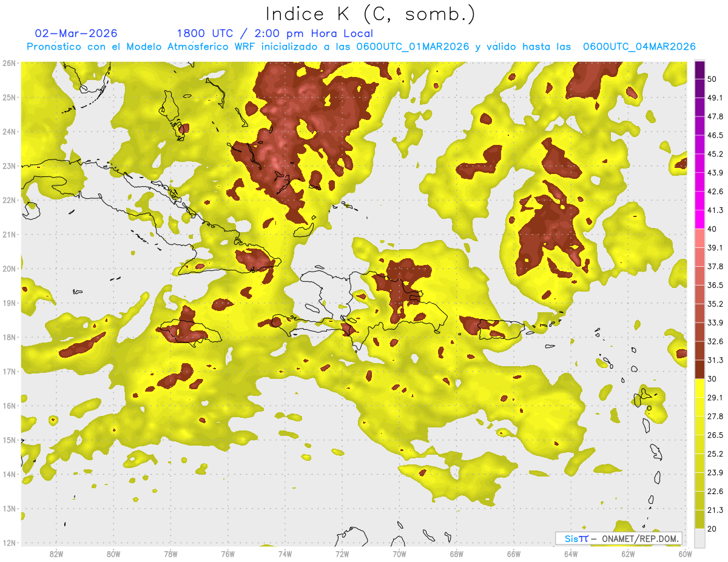Screen dimensions: 728x562
Task: Click the '40' color bar label
Action: tap(712, 229)
